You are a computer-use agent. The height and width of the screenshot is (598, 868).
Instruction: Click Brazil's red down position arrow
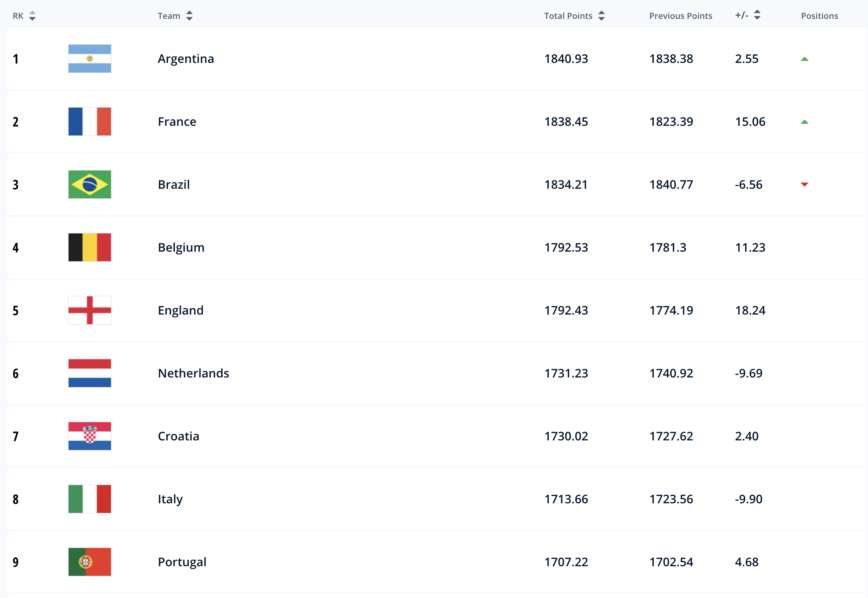[x=804, y=184]
